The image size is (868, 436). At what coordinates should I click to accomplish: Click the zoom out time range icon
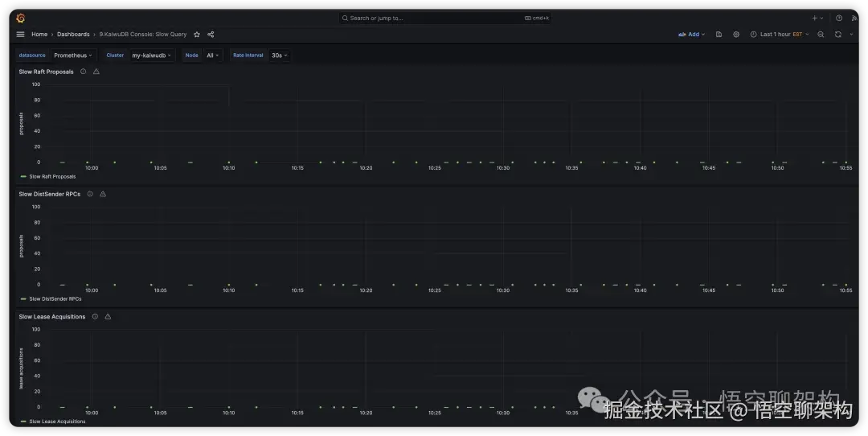click(821, 35)
